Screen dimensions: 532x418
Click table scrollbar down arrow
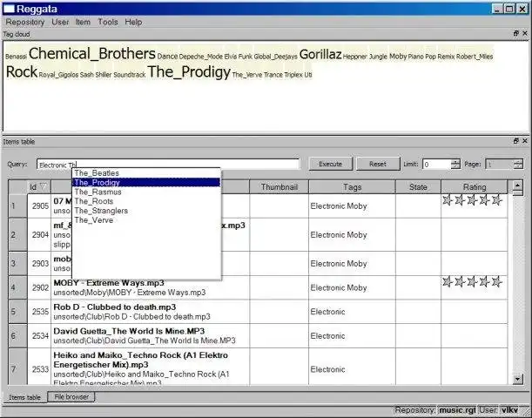[517, 379]
